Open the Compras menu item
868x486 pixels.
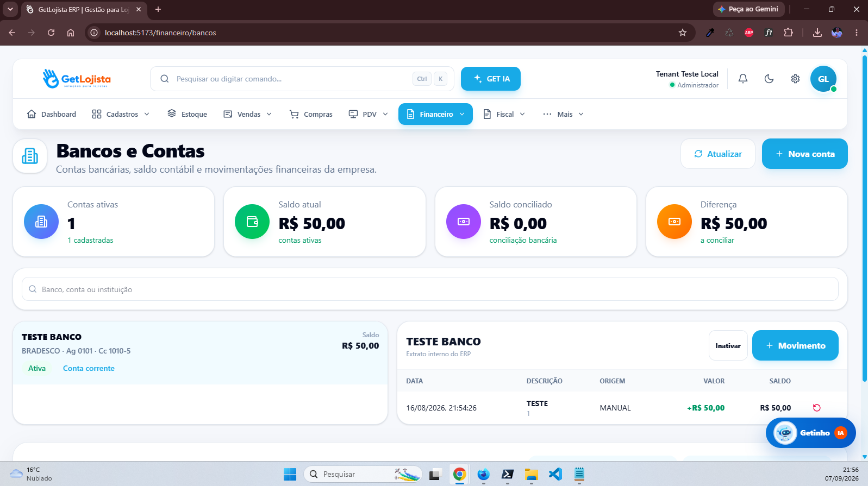[311, 114]
